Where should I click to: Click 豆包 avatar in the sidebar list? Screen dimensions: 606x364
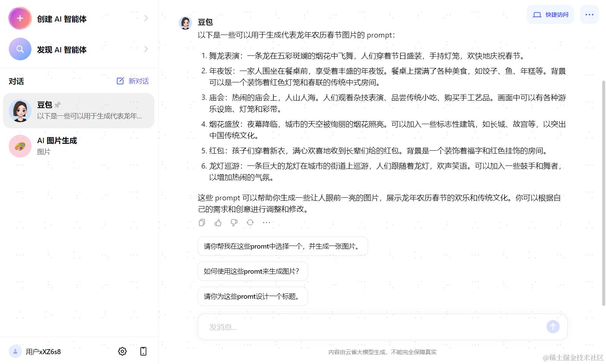20,111
